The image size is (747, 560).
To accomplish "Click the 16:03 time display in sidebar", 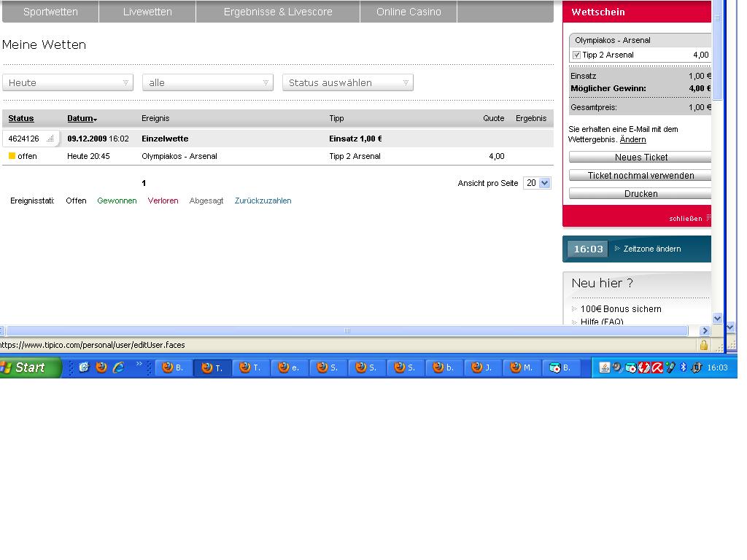I will click(x=589, y=249).
